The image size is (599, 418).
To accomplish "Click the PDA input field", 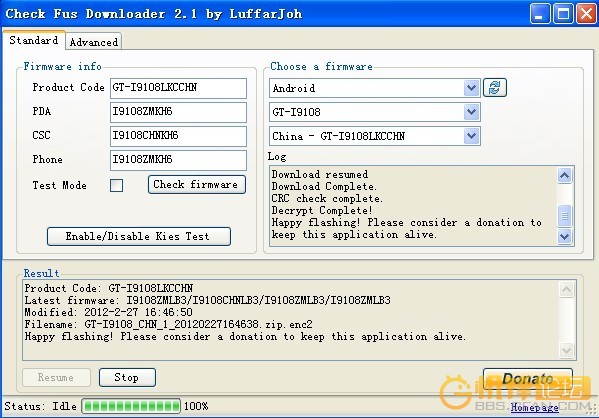I will [x=178, y=112].
